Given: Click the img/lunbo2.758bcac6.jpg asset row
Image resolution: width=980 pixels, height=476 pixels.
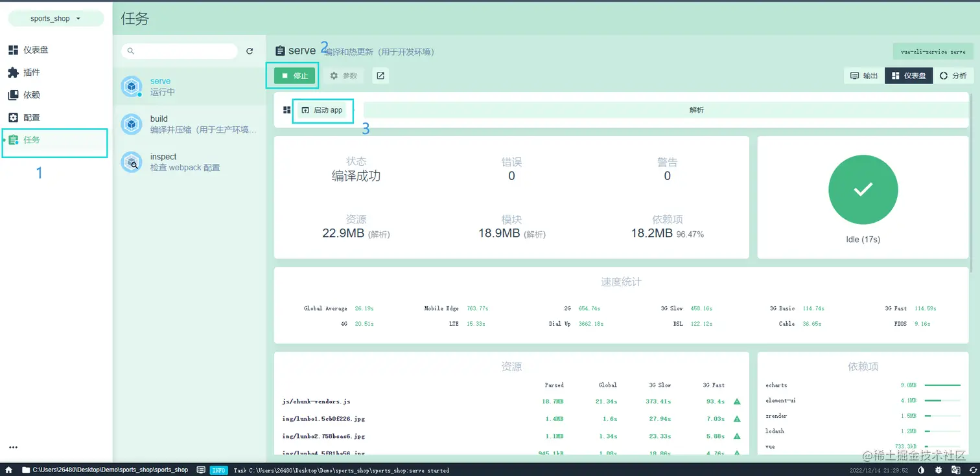Looking at the screenshot, I should 511,436.
